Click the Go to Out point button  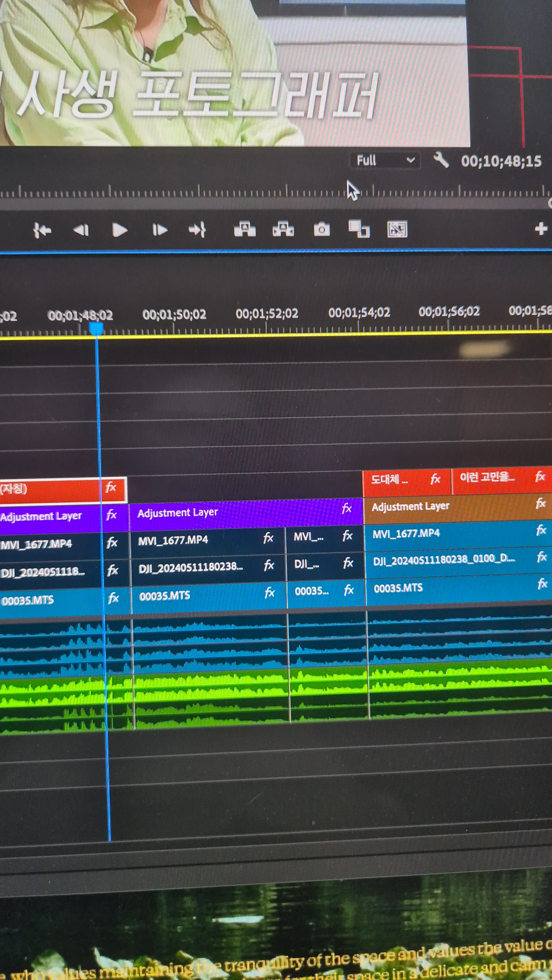(197, 230)
